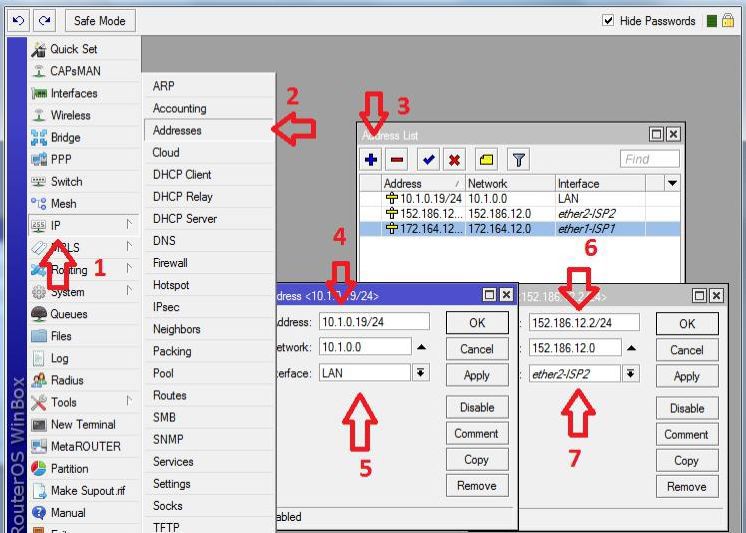Screen dimensions: 746x533
Task: Select the 10.1.0.19/24 address row
Action: (x=520, y=198)
